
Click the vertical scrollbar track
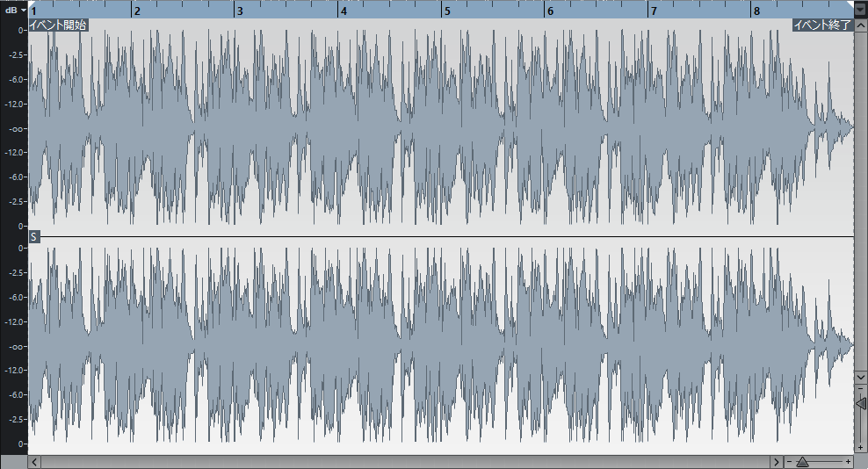click(861, 201)
